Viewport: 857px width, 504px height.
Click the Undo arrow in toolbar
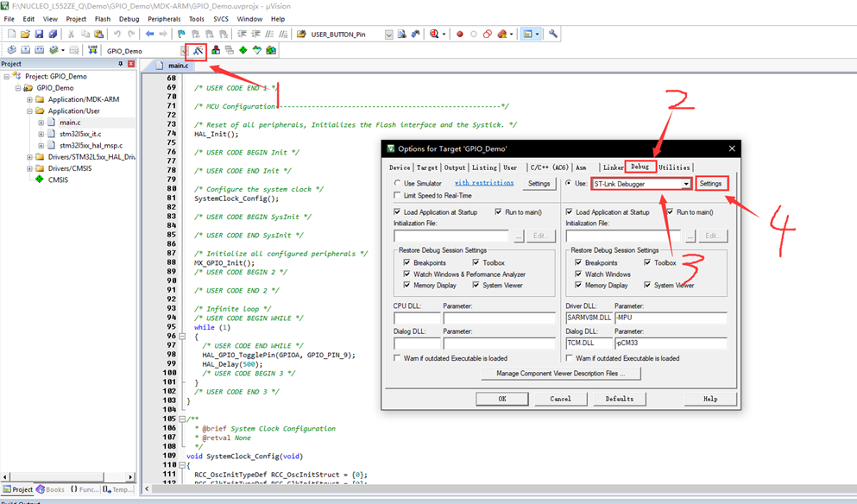coord(117,35)
